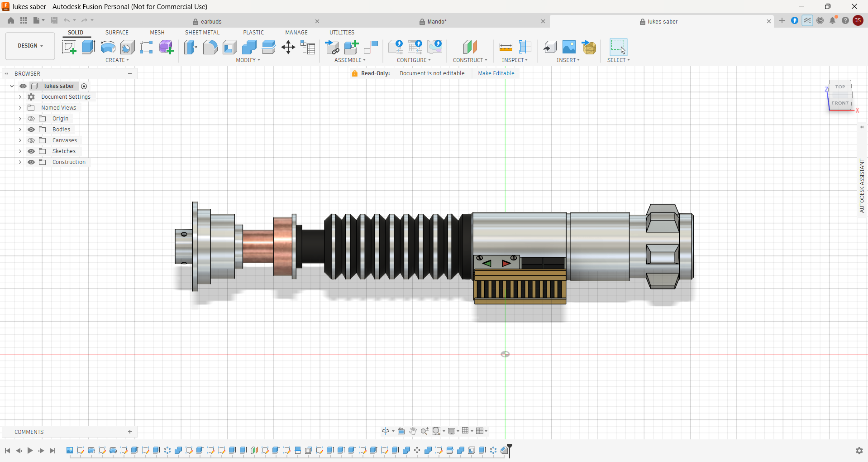This screenshot has width=868, height=462.
Task: Select the Create Sketch tool
Action: (69, 47)
